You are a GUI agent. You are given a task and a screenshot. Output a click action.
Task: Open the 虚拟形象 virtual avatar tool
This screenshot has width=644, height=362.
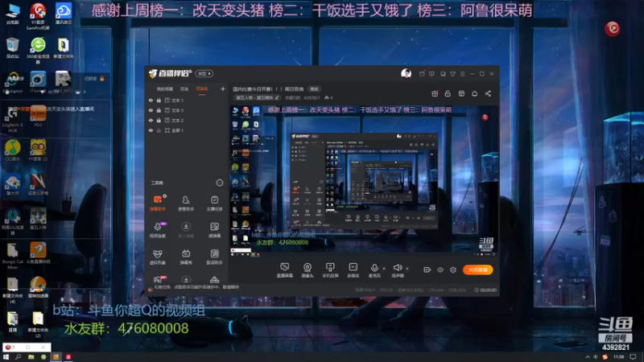[x=158, y=257]
